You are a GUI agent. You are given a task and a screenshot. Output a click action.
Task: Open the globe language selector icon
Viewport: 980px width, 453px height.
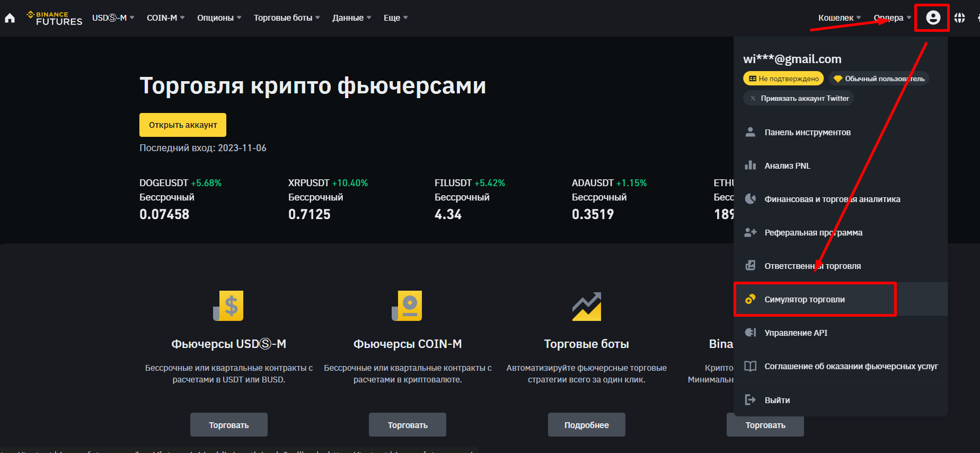[x=959, y=18]
